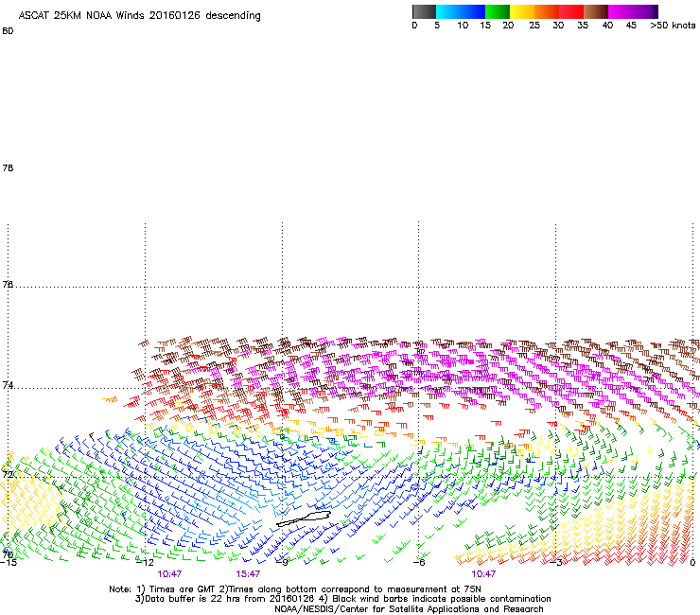Click the latitude label 72
This screenshot has width=700, height=615.
coord(8,474)
